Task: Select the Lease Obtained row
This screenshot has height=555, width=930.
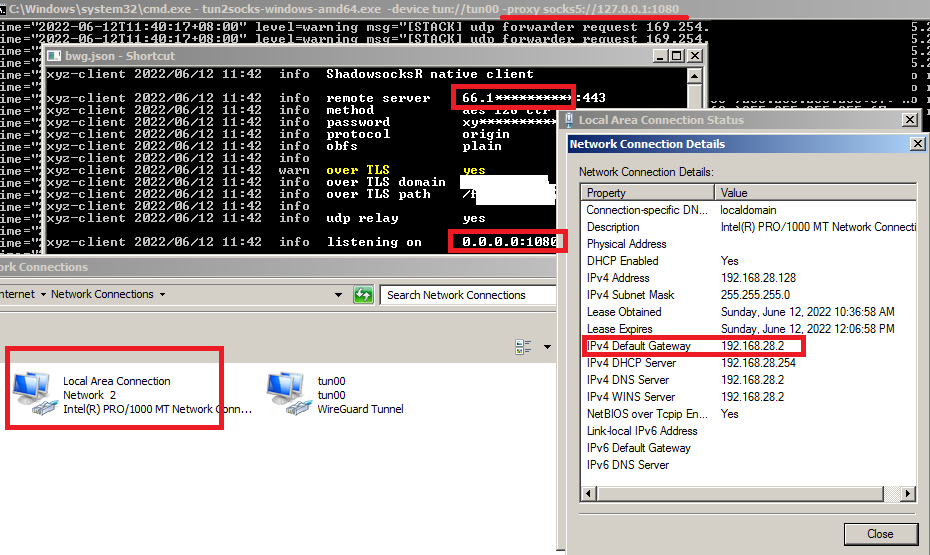Action: tap(749, 312)
